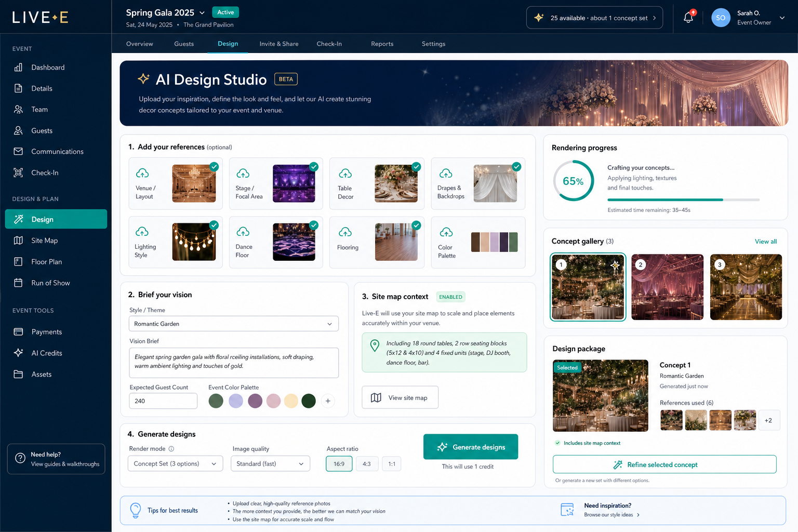Click Refine selected concept button

pos(664,464)
